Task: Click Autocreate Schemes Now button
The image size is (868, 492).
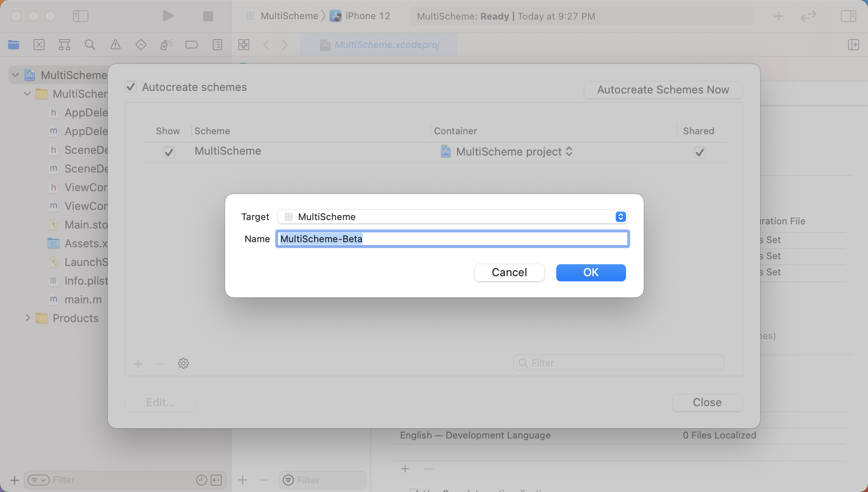Action: coord(663,90)
